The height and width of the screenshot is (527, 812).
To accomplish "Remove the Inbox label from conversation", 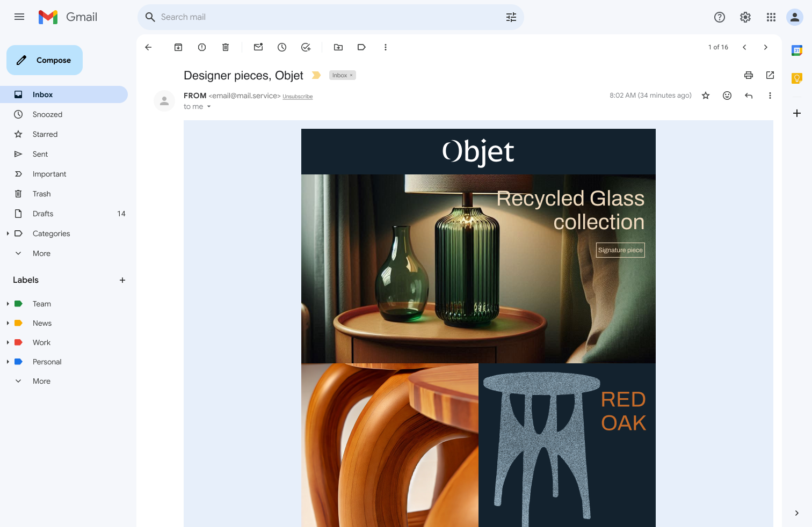I will tap(351, 76).
